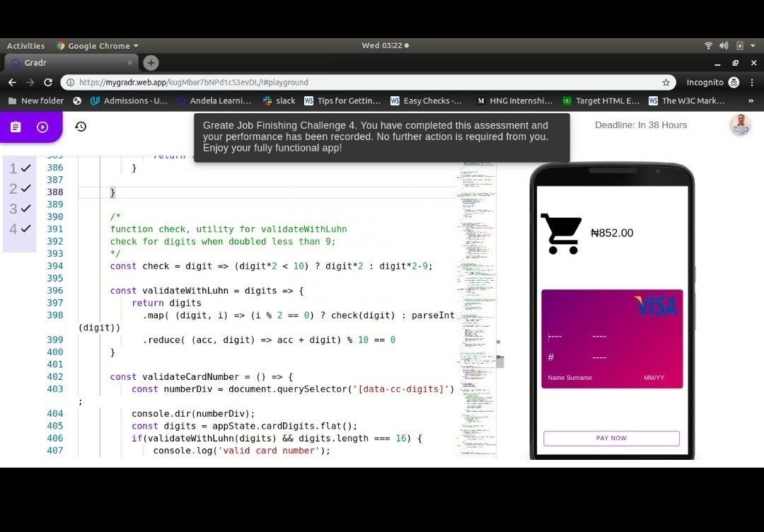The width and height of the screenshot is (764, 532).
Task: Click the PAY NOW button
Action: pos(611,438)
